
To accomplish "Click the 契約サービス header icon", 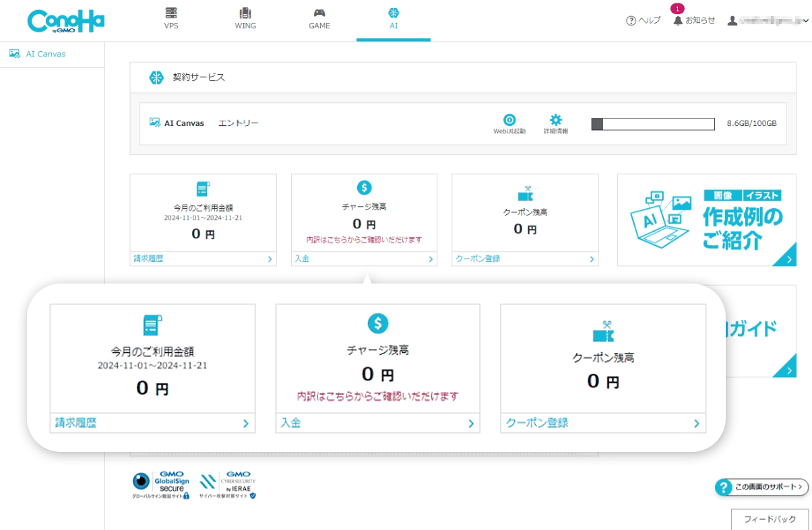I will pyautogui.click(x=156, y=77).
